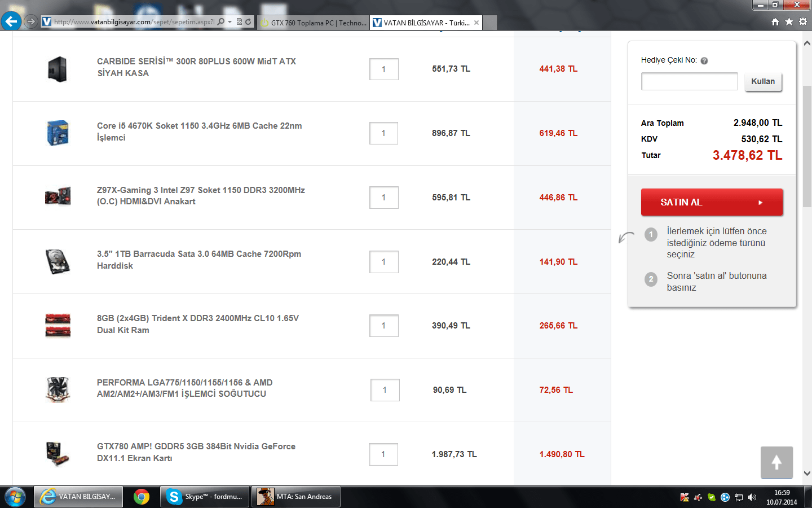Image resolution: width=812 pixels, height=508 pixels.
Task: Click the quantity field for the Barracuda harddisk
Action: click(384, 262)
